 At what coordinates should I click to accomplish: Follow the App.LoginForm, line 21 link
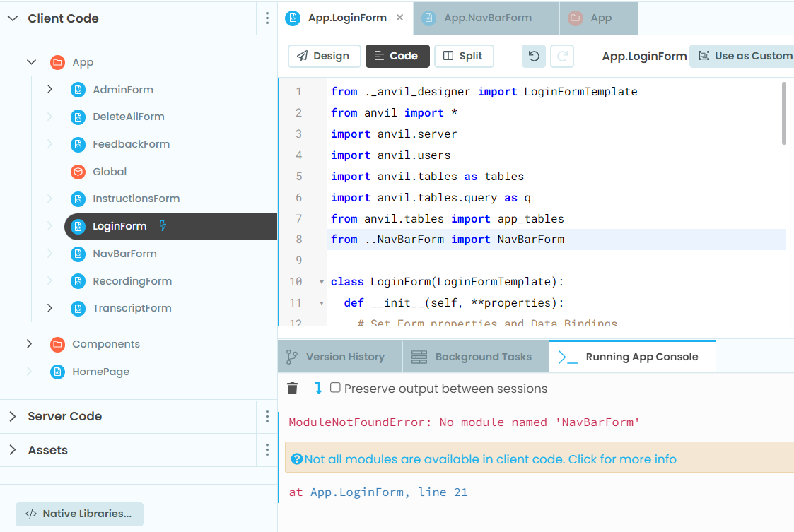coord(389,492)
